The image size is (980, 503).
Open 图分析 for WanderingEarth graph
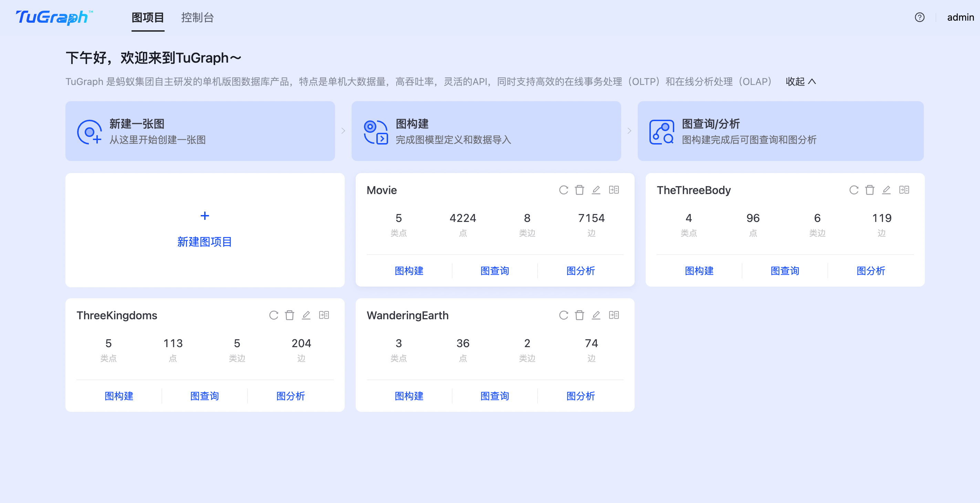(581, 396)
